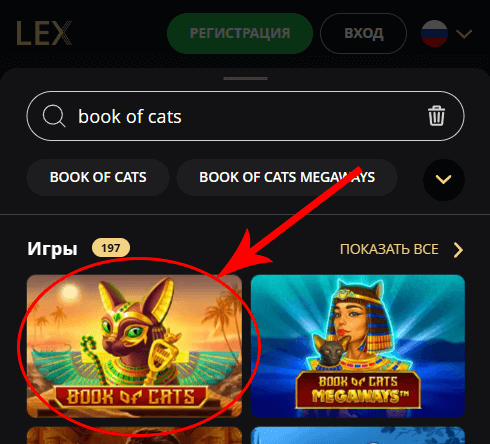The width and height of the screenshot is (490, 444).
Task: Click the ВХОД login button
Action: pos(364,33)
